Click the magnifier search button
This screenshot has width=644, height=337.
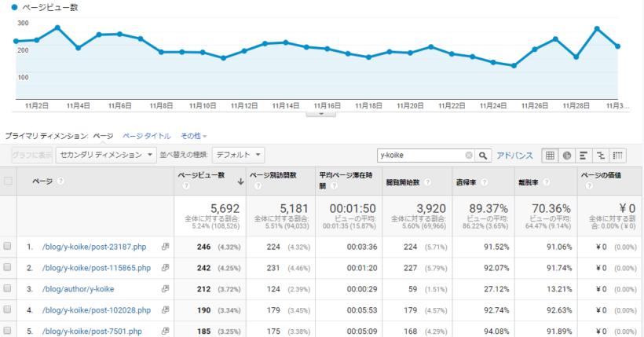(484, 156)
